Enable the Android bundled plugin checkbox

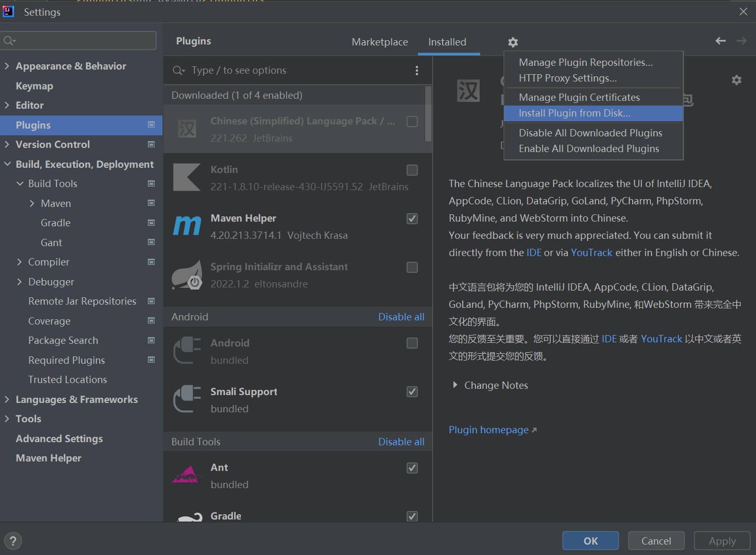click(412, 343)
